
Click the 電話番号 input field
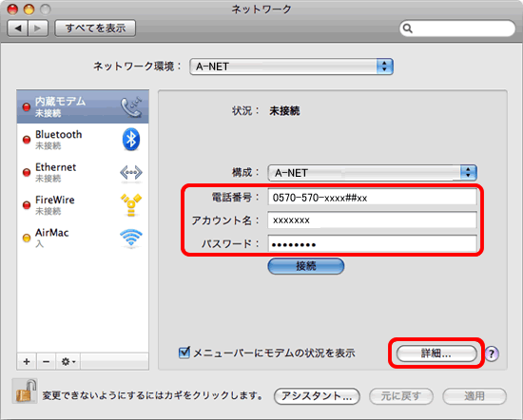click(x=372, y=198)
